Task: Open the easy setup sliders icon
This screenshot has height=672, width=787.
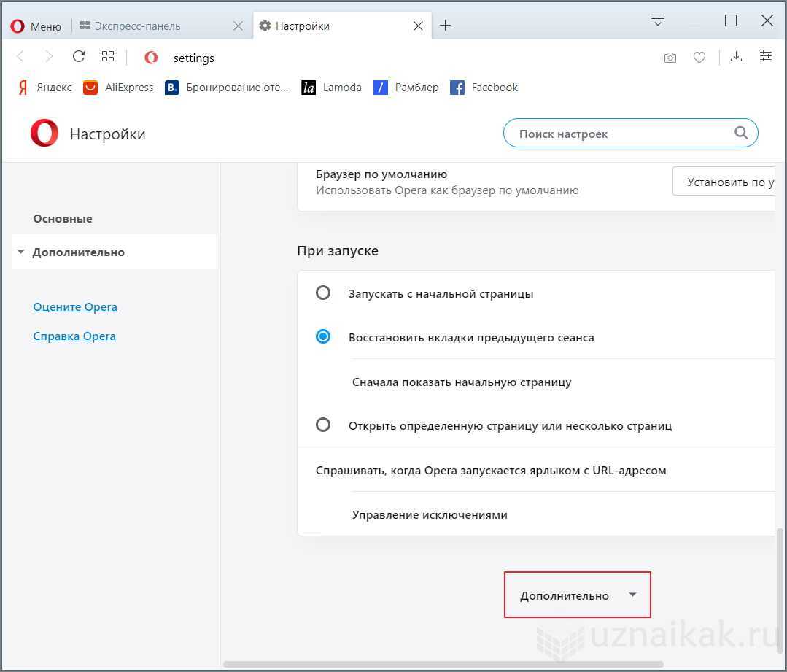Action: click(x=765, y=57)
